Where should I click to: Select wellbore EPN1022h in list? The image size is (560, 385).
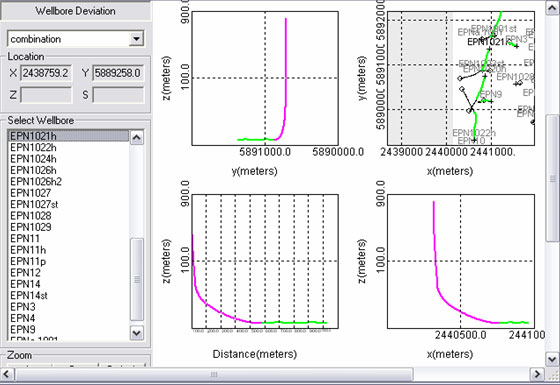pos(68,148)
